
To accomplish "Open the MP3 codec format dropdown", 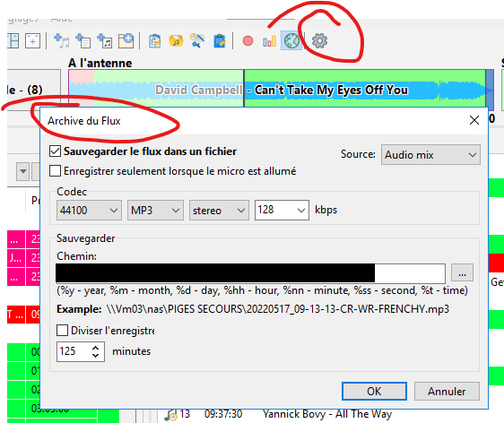I will [155, 211].
